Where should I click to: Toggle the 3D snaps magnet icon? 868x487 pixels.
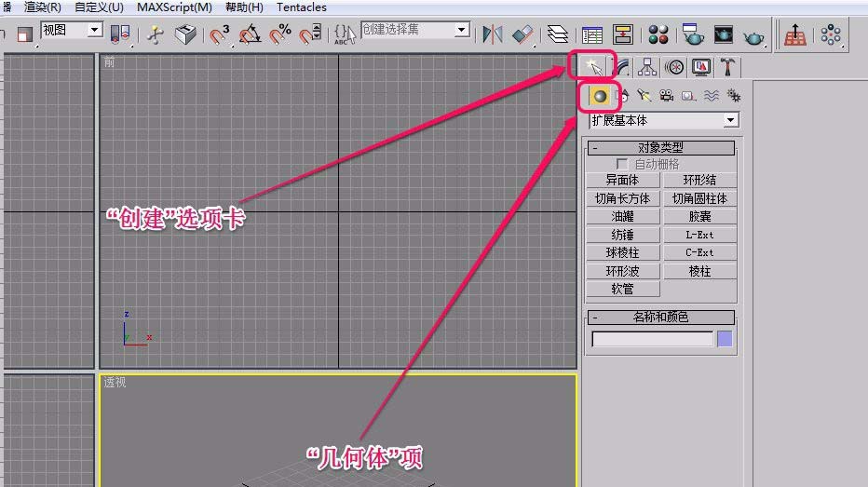[219, 34]
